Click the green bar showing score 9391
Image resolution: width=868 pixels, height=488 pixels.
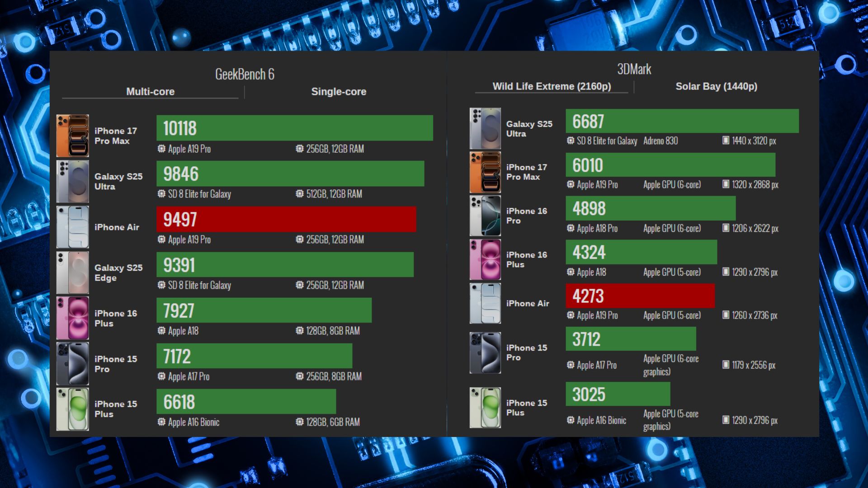[285, 265]
